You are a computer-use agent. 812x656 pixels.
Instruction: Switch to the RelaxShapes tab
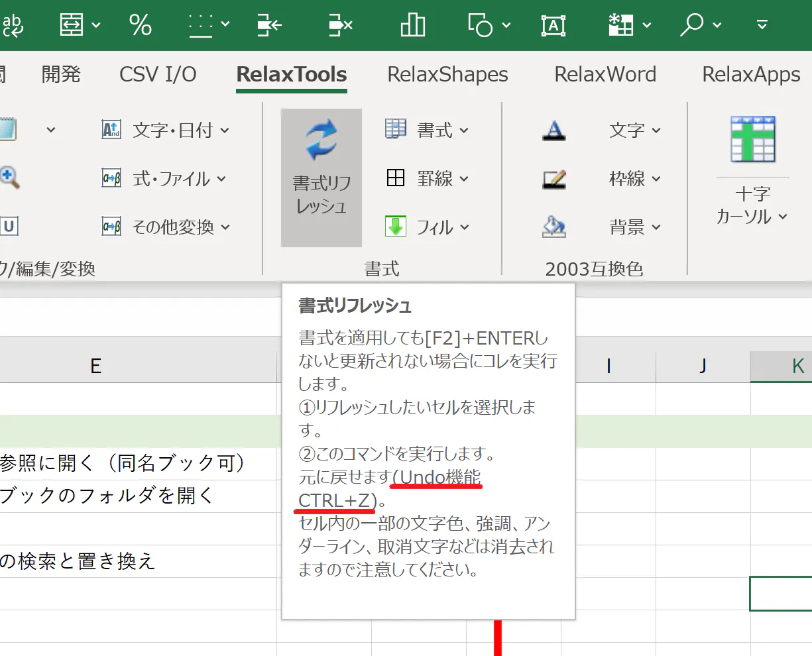coord(448,74)
